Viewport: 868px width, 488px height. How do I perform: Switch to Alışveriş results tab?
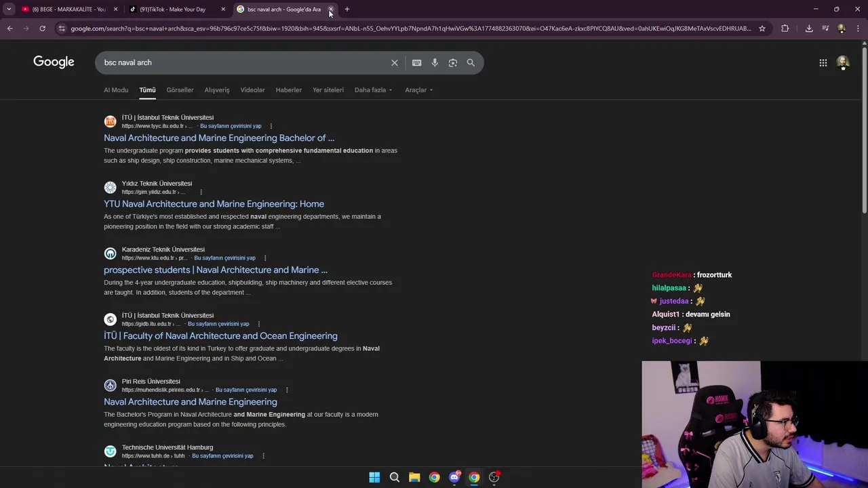(217, 89)
